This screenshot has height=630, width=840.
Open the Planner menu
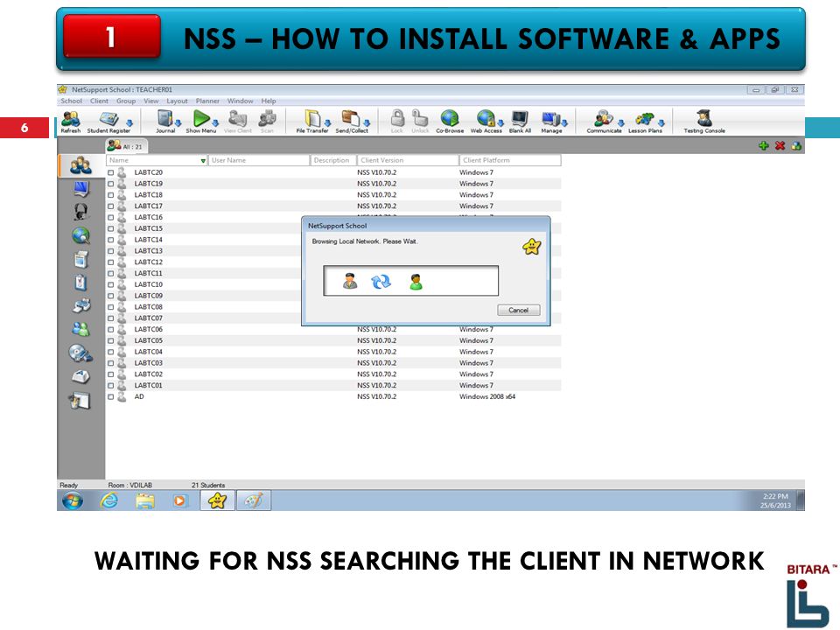tap(207, 101)
